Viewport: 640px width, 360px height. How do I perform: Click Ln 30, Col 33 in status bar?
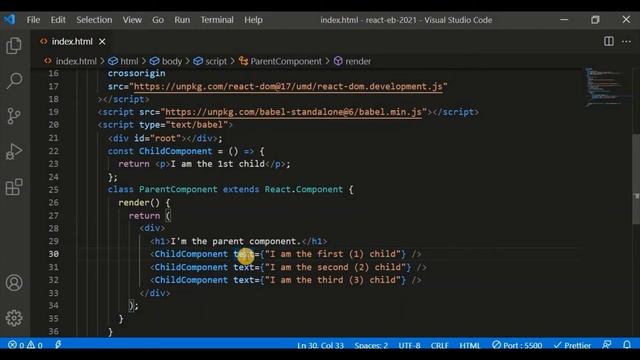(x=320, y=345)
